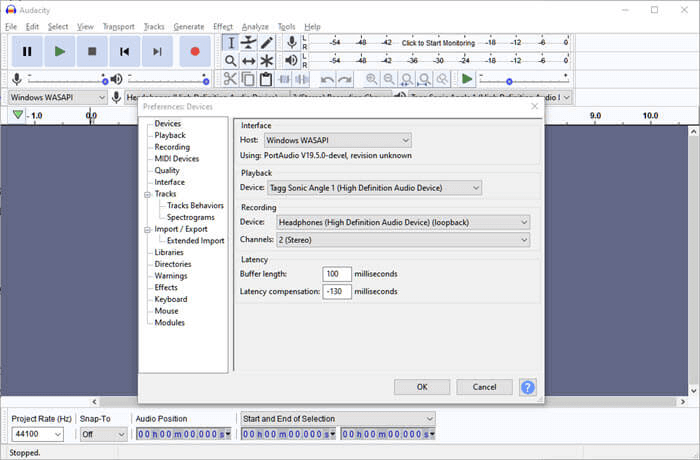This screenshot has height=460, width=700.
Task: Collapse the Tracks tree node
Action: pyautogui.click(x=147, y=194)
